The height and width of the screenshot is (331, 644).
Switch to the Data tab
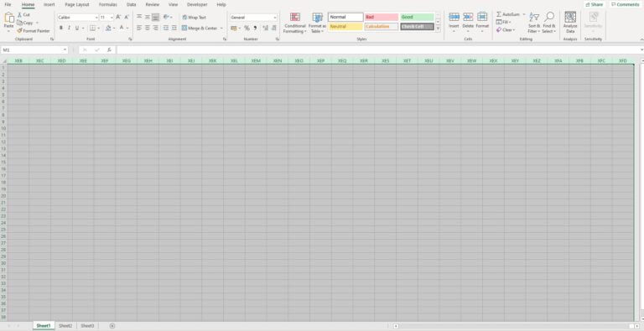coord(132,4)
